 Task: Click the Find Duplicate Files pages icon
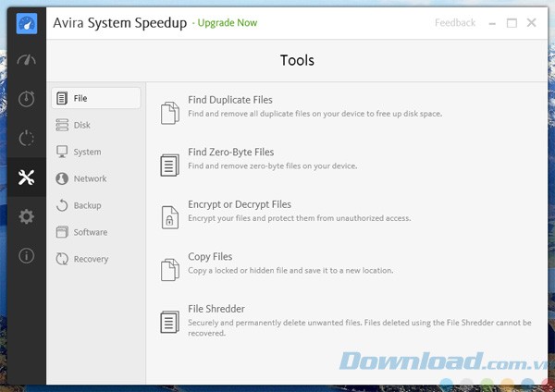(170, 113)
